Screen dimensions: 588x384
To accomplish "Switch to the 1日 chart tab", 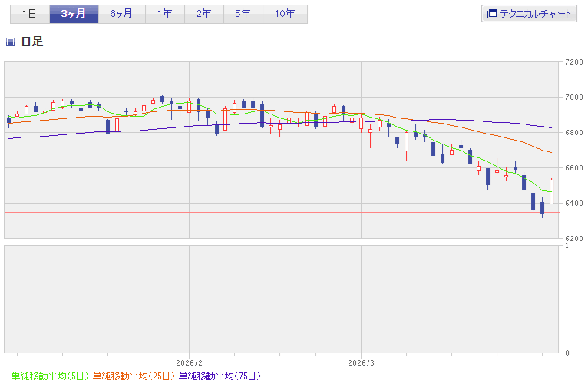I will (28, 14).
